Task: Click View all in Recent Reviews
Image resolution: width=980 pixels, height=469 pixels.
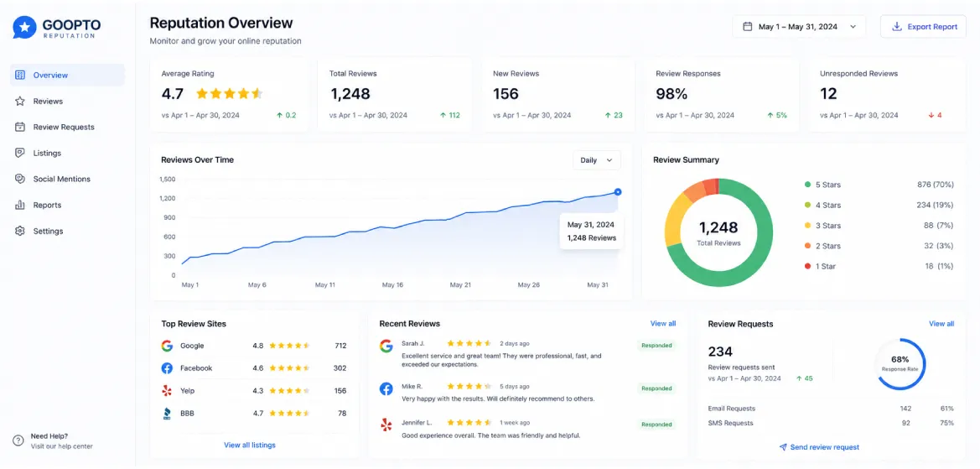Action: (663, 323)
